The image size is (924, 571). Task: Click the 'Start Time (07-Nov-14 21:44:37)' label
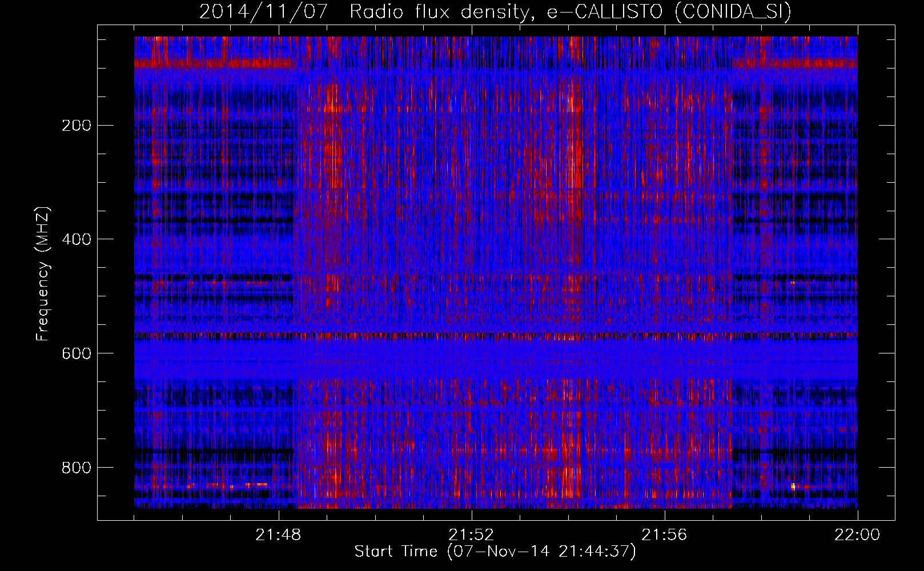click(x=495, y=552)
